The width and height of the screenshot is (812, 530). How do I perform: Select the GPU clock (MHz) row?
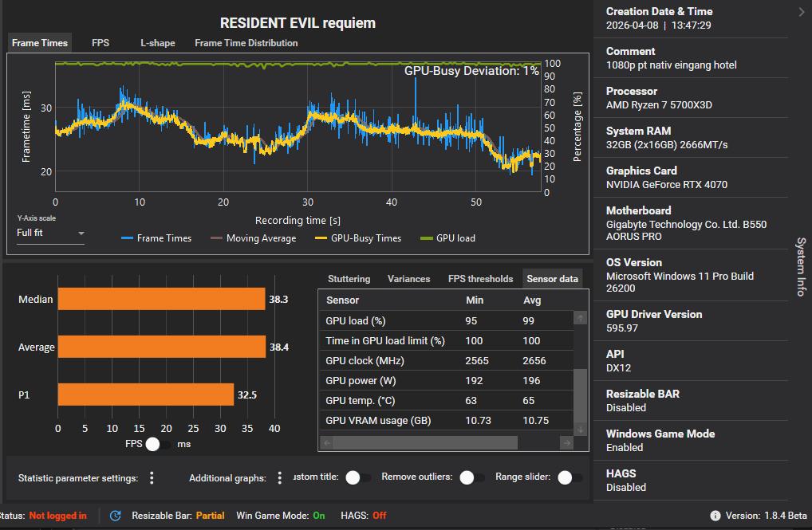tap(447, 361)
